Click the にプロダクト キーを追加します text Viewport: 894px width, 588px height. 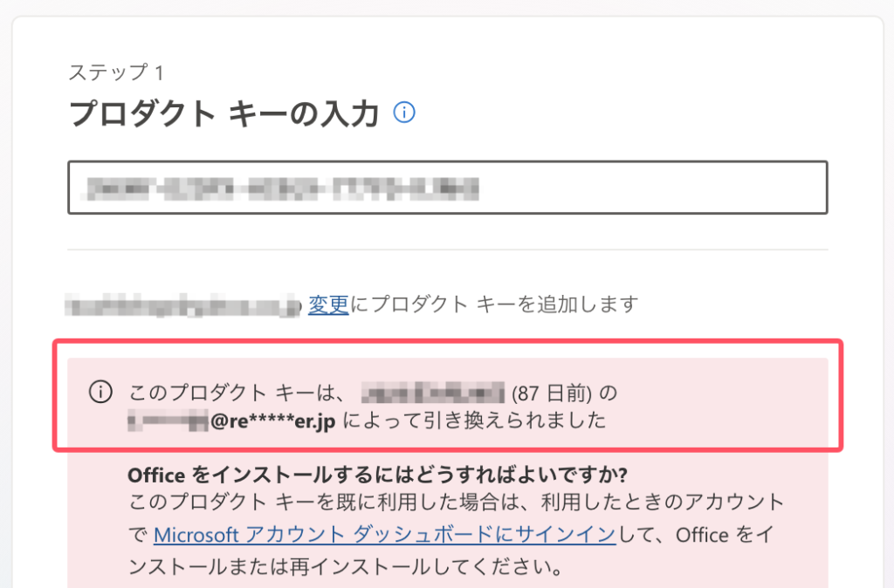(494, 304)
